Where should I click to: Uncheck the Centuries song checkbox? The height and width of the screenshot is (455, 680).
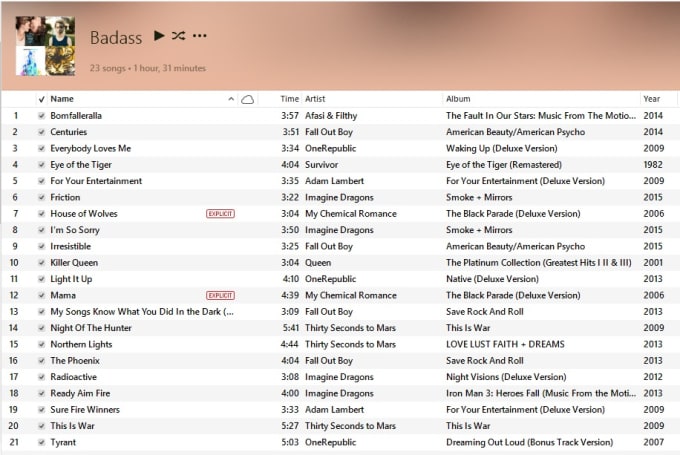pos(41,132)
